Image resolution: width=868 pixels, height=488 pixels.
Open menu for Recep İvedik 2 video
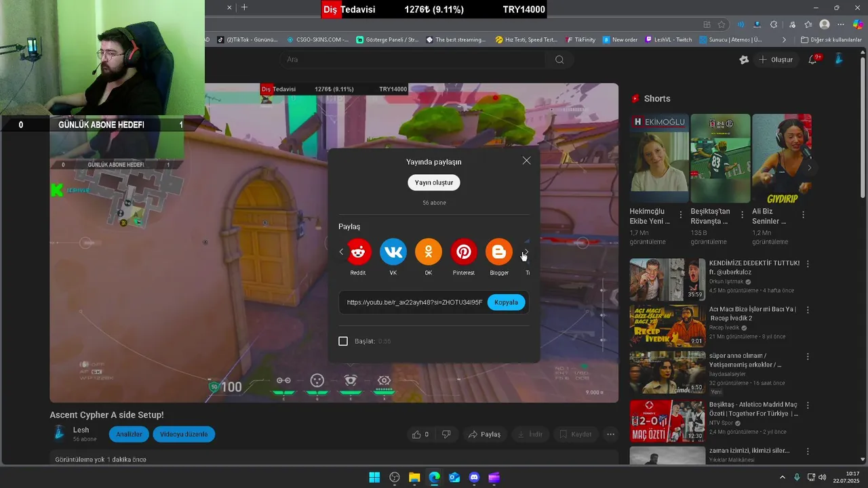pyautogui.click(x=808, y=310)
